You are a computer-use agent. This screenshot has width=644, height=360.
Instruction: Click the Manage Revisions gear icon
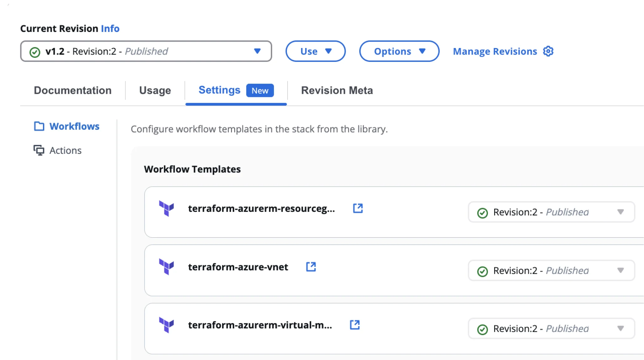point(548,51)
